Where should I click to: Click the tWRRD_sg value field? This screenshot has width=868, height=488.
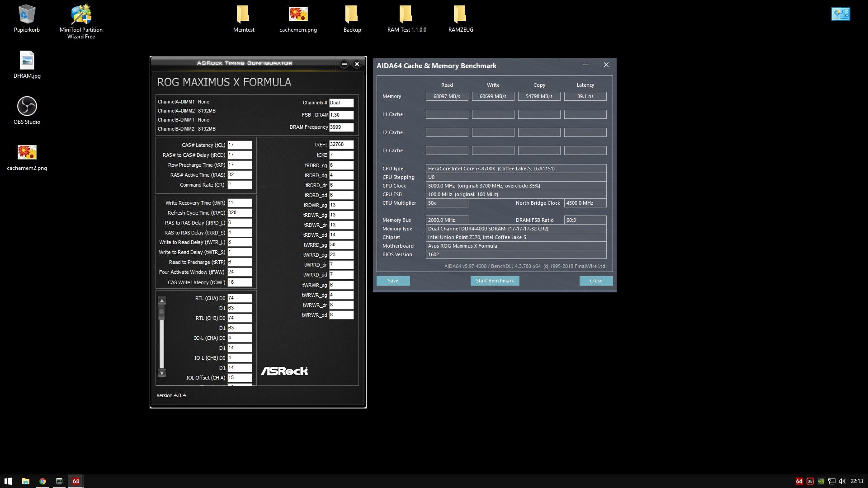[341, 245]
